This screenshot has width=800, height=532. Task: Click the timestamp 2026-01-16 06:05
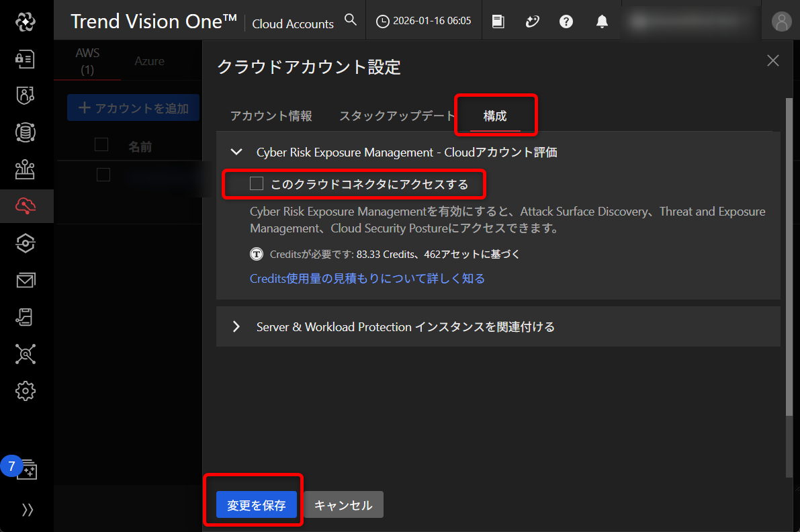(432, 21)
